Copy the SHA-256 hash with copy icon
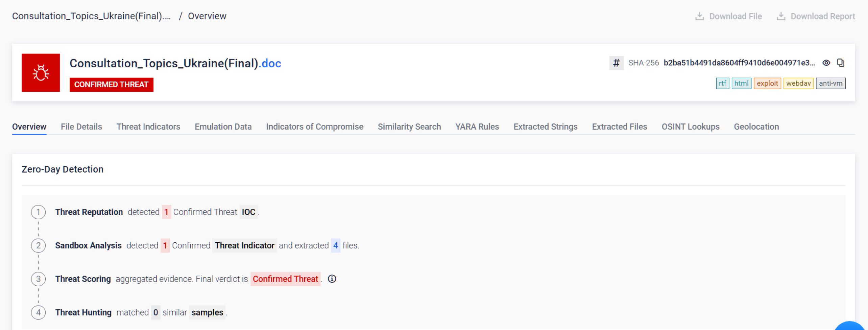This screenshot has width=868, height=330. 841,63
